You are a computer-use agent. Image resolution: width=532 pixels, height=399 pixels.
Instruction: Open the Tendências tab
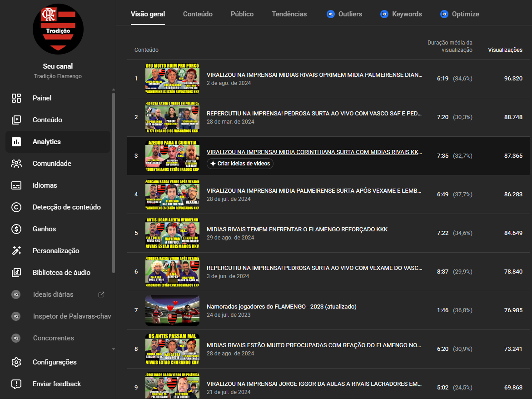(289, 14)
